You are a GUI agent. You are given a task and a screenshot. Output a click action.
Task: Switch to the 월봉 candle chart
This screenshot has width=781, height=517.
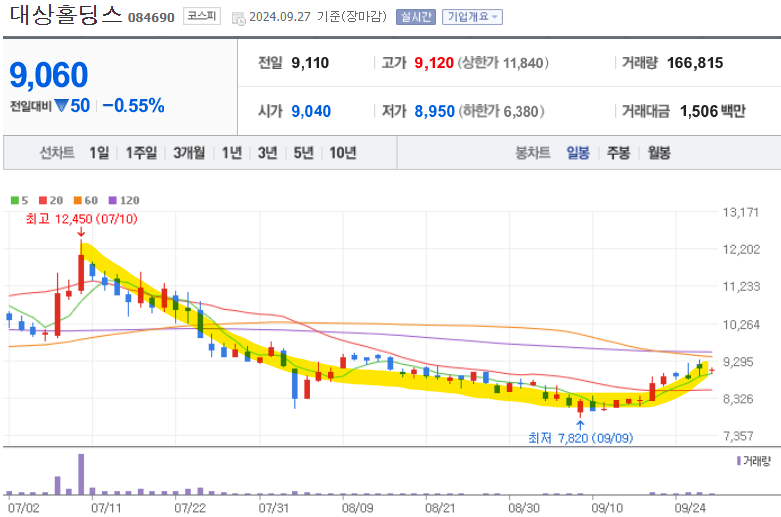pyautogui.click(x=658, y=152)
